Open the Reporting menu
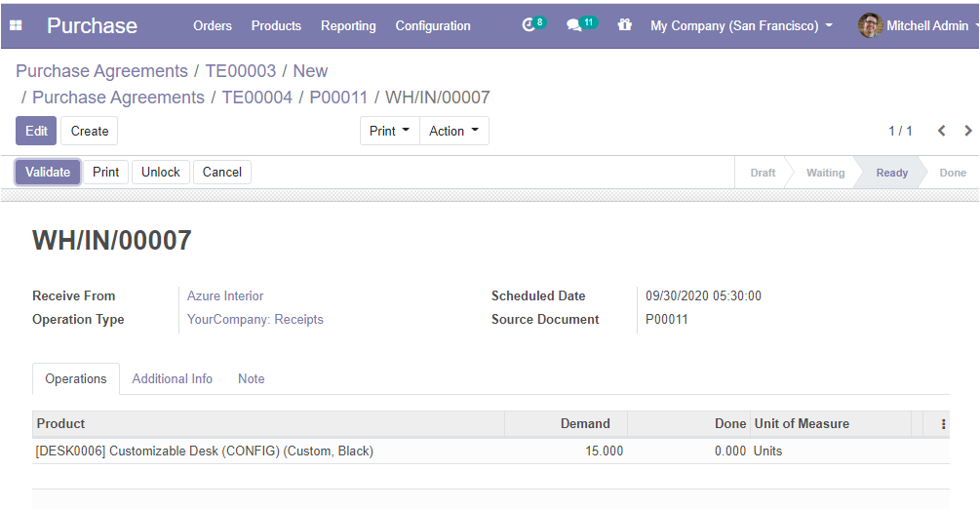980x510 pixels. [x=348, y=25]
